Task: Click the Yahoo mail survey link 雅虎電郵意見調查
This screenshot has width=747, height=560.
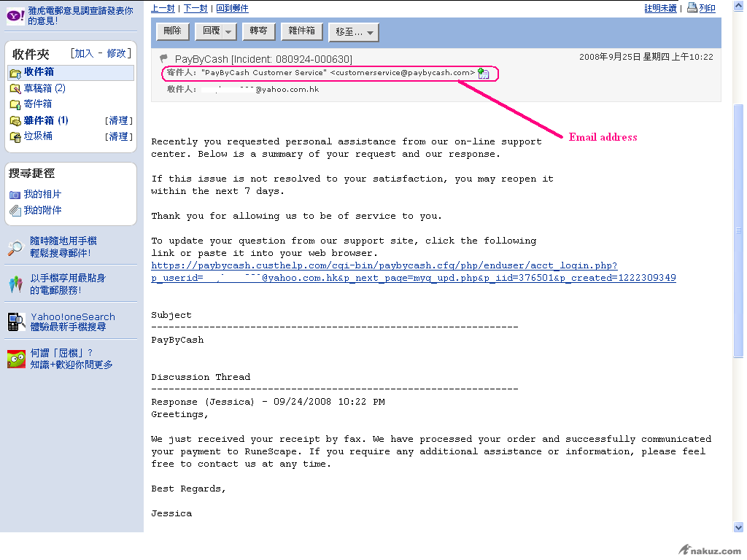Action: (80, 16)
